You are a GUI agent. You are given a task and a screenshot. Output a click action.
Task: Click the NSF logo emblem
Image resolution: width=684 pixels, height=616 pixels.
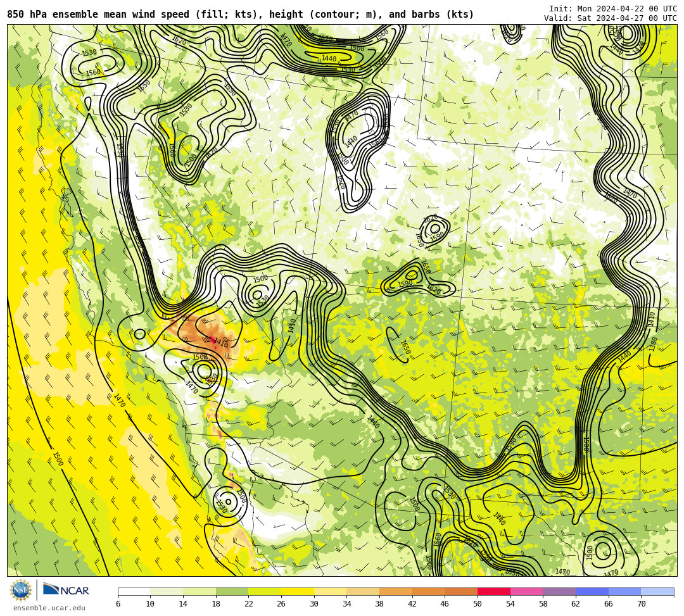click(x=21, y=590)
